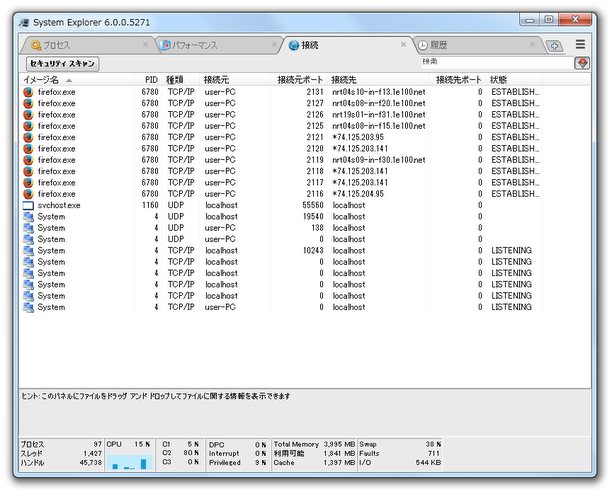Viewport: 612px width, 494px height.
Task: Click System icon on port 138 row
Action: click(x=28, y=228)
